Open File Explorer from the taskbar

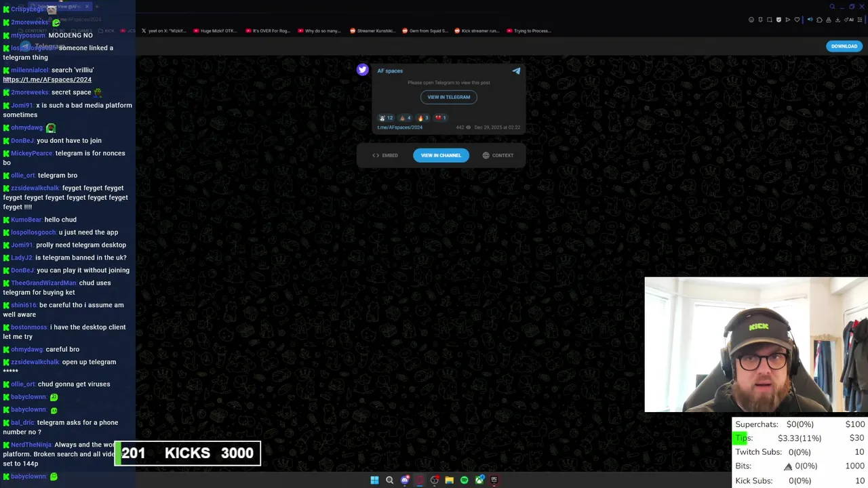click(x=449, y=480)
